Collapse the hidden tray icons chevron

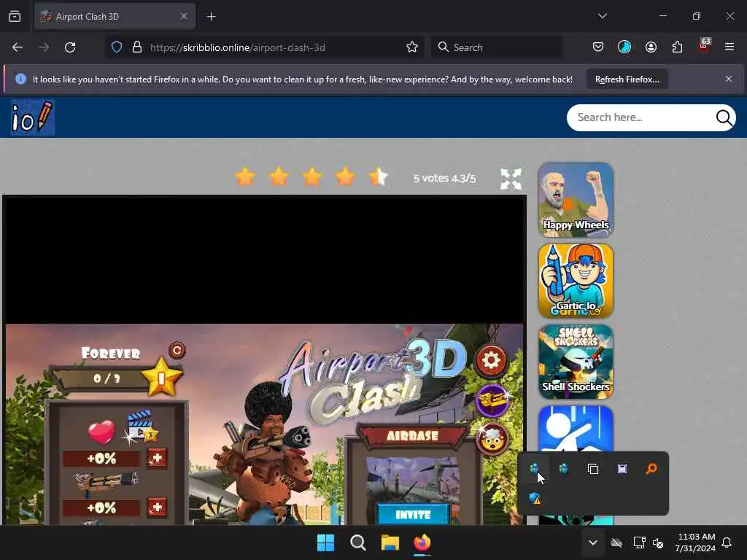(592, 542)
